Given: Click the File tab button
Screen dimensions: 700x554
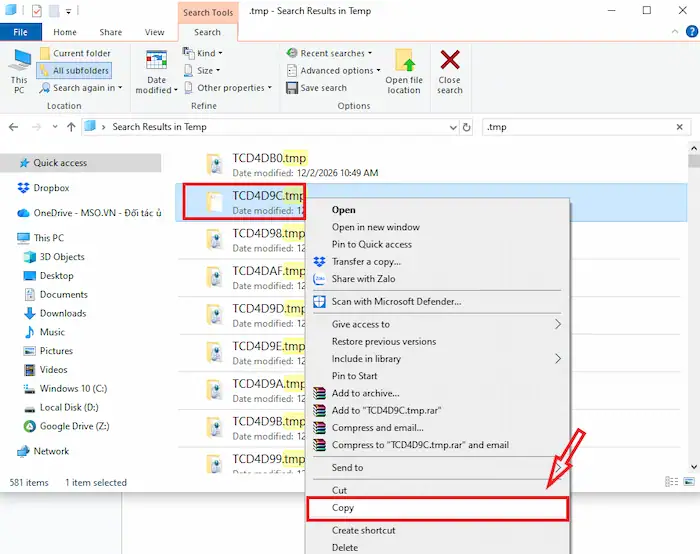Looking at the screenshot, I should pos(20,32).
